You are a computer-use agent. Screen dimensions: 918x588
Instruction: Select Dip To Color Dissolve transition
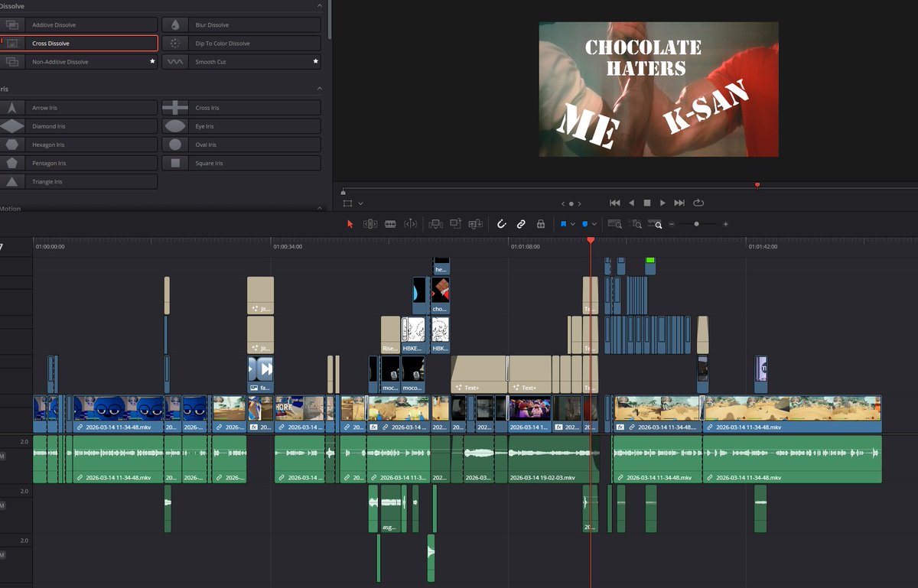point(241,44)
